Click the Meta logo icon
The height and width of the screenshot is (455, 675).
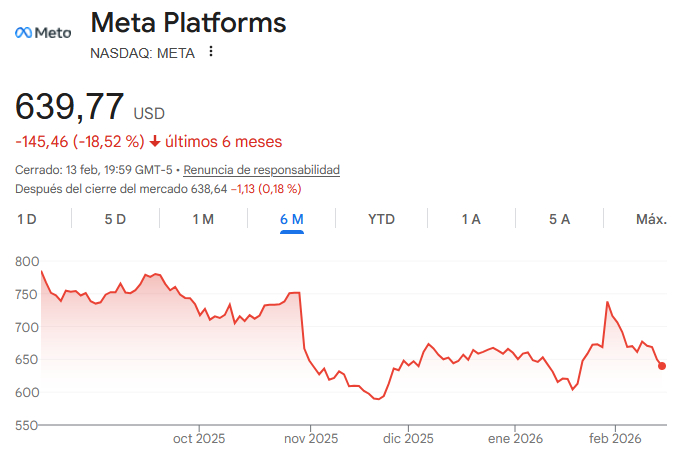point(43,33)
